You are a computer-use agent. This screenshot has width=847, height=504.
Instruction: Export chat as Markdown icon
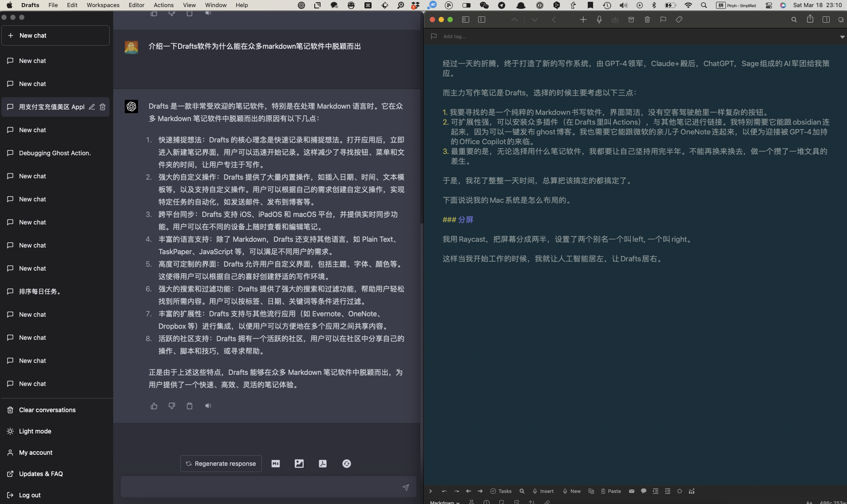[x=276, y=464]
